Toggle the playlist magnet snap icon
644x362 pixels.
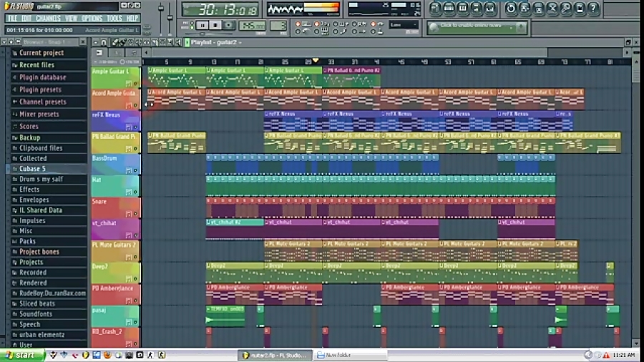[x=104, y=42]
